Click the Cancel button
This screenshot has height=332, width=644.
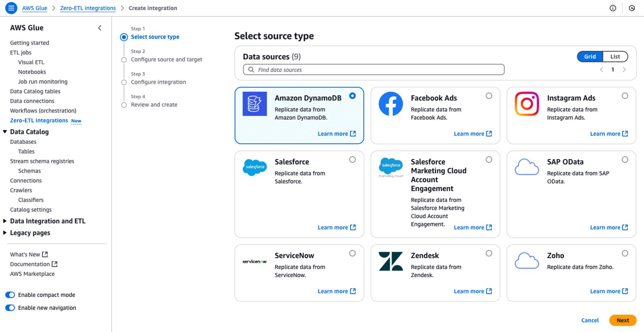[x=590, y=320]
